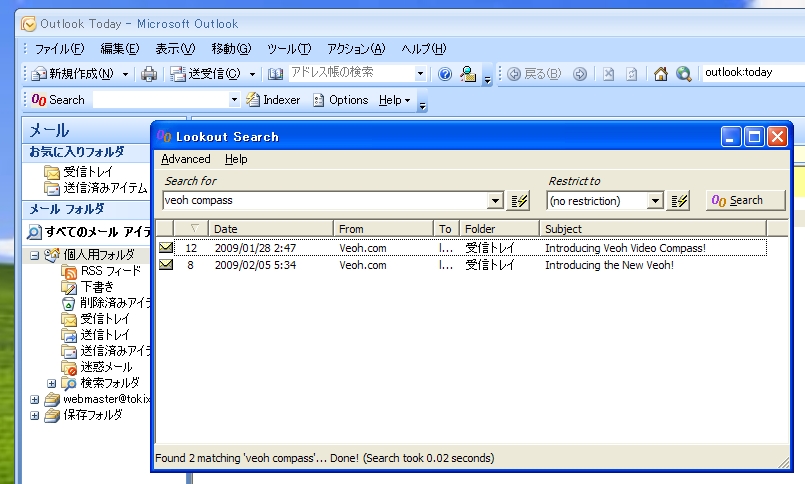The width and height of the screenshot is (805, 484).
Task: Open the ヘルプ menu in Outlook
Action: point(424,49)
